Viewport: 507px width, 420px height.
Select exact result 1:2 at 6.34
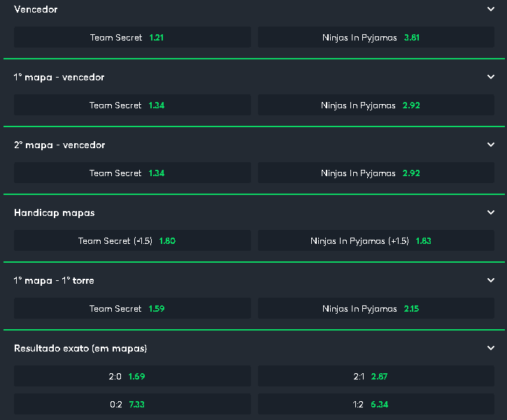tap(376, 404)
